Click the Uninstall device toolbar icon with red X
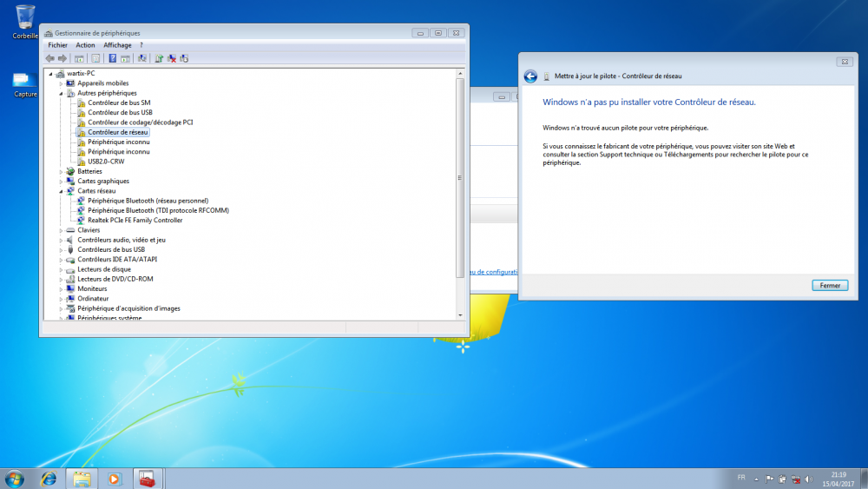868x489 pixels. (x=172, y=58)
